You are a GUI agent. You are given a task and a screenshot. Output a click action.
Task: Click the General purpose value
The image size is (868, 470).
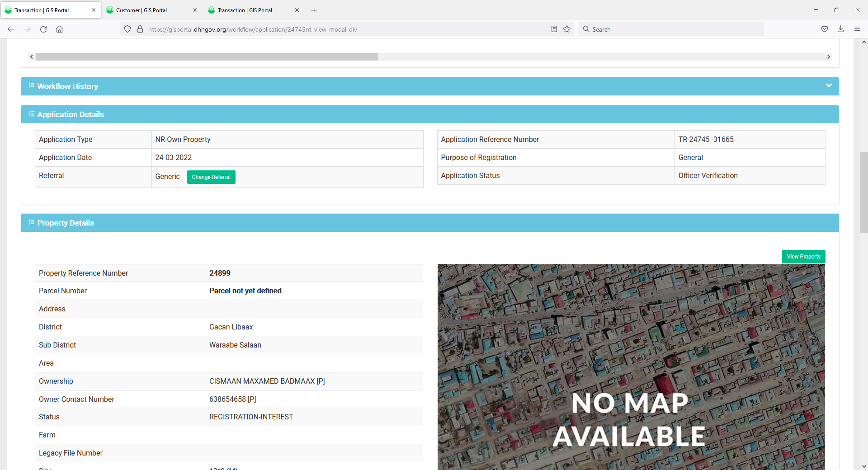click(x=691, y=157)
